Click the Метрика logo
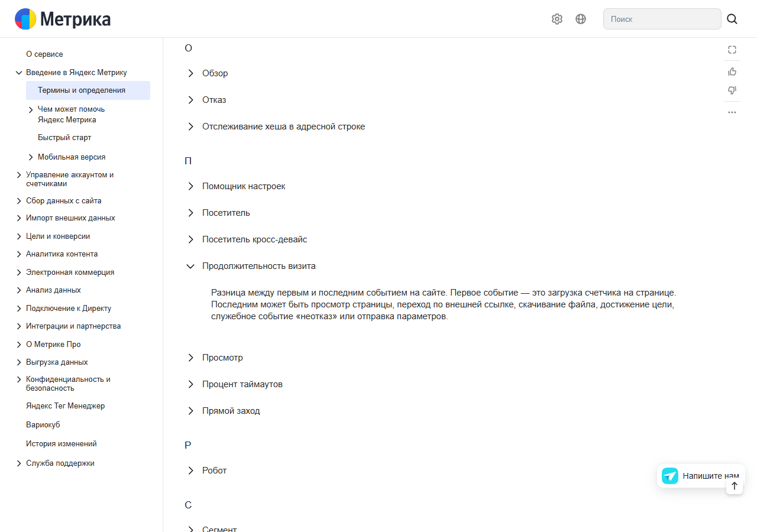The height and width of the screenshot is (532, 757). tap(63, 19)
